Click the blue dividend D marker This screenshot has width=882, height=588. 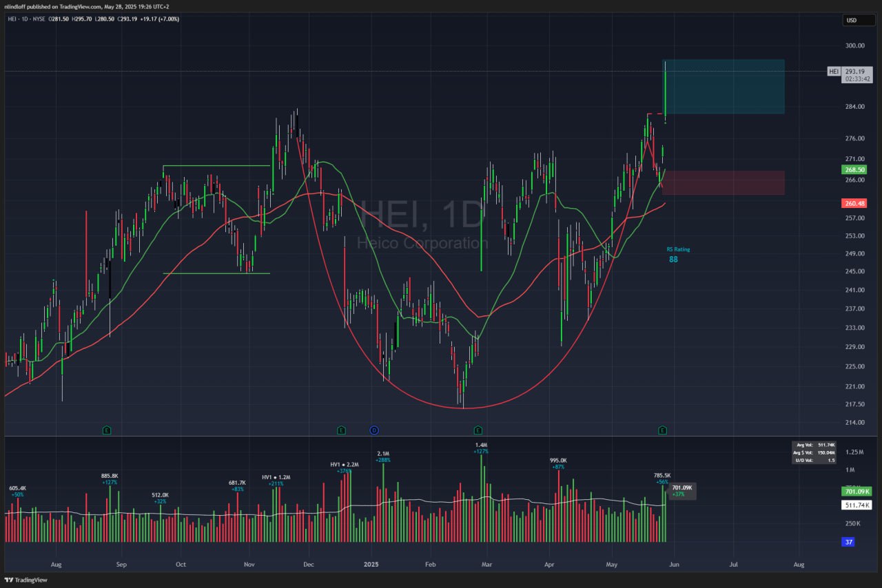pyautogui.click(x=375, y=430)
